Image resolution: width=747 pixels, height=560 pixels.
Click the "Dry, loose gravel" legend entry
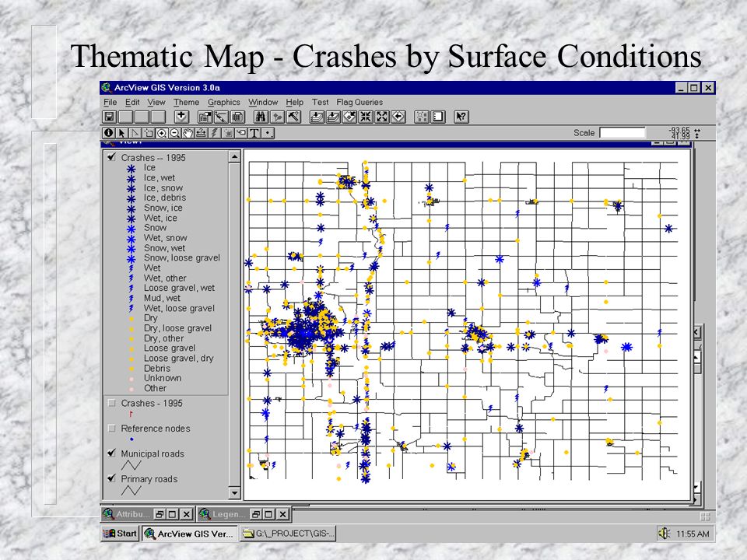177,328
